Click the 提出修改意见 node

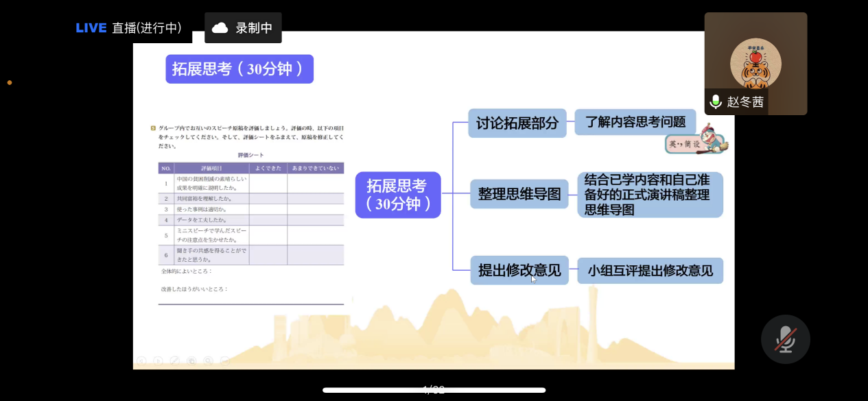[x=519, y=270]
